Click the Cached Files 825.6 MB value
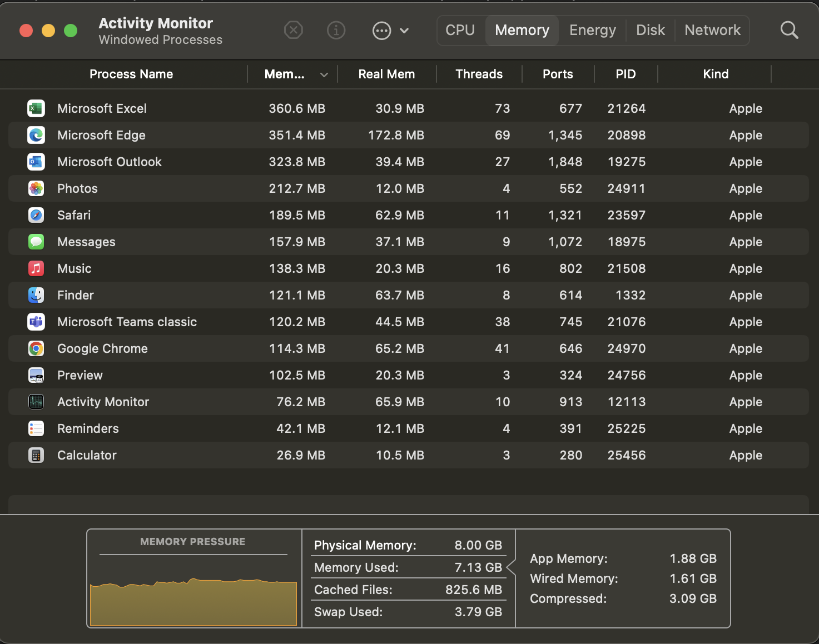The width and height of the screenshot is (819, 644). (474, 590)
